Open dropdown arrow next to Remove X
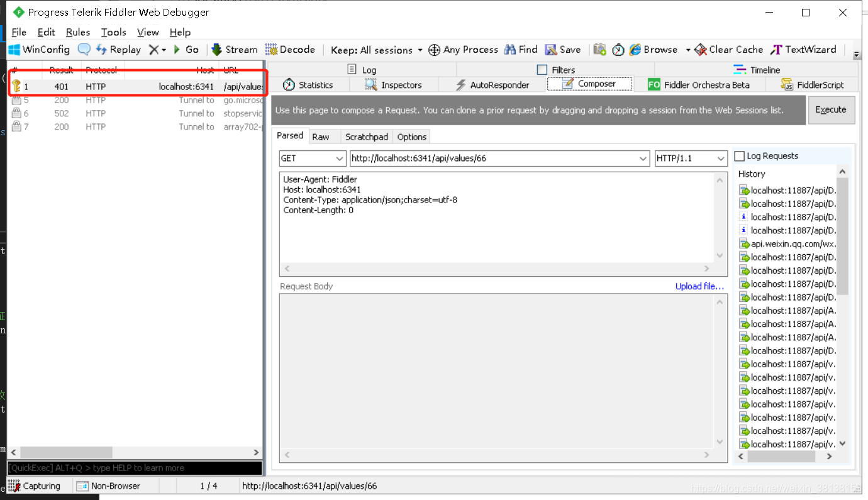The width and height of the screenshot is (868, 500). [164, 50]
